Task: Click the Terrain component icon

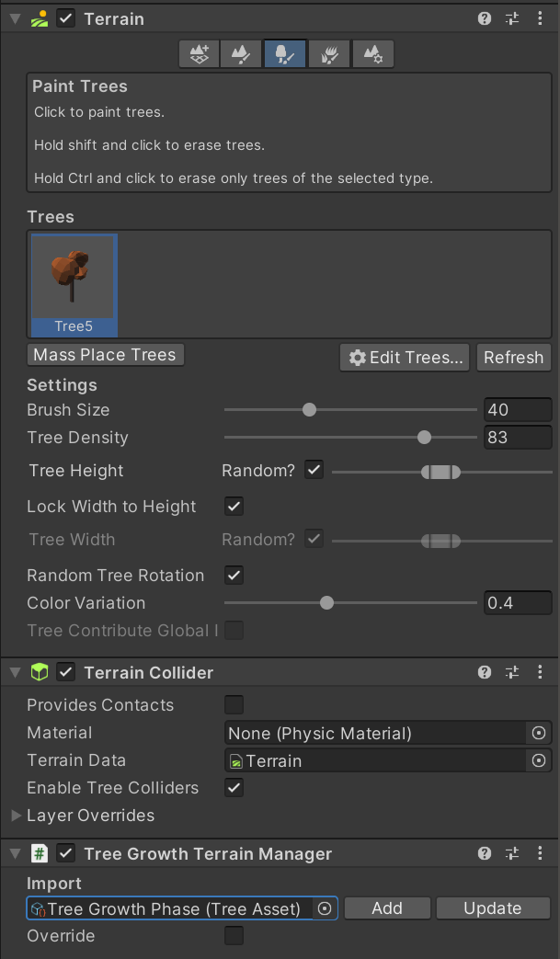Action: [40, 19]
